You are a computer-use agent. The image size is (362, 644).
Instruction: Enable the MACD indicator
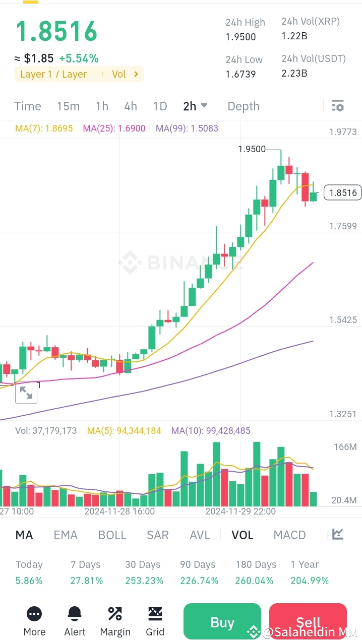pyautogui.click(x=289, y=535)
